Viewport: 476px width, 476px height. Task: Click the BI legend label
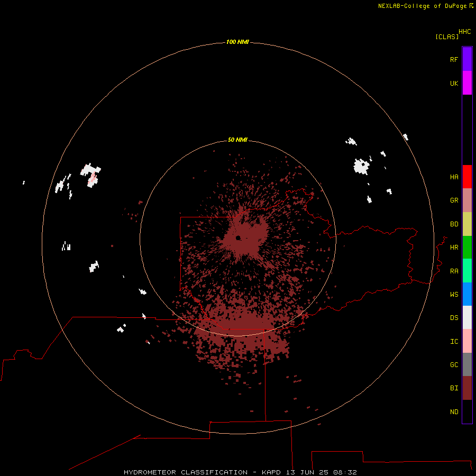[454, 388]
